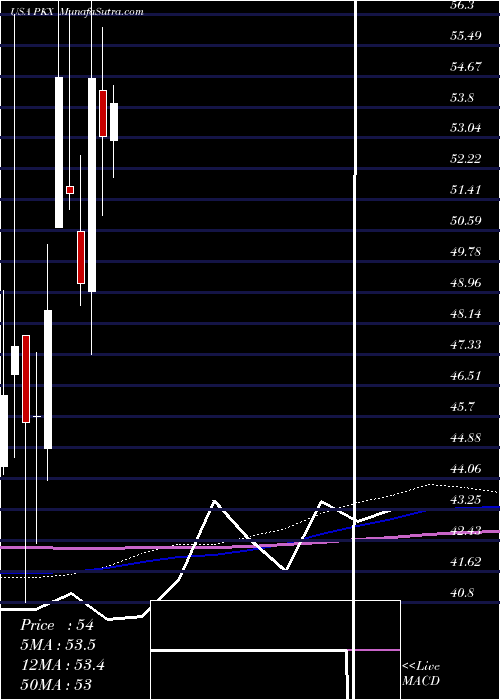
Task: Select the tall white candle near 54.67
Action: point(59,152)
